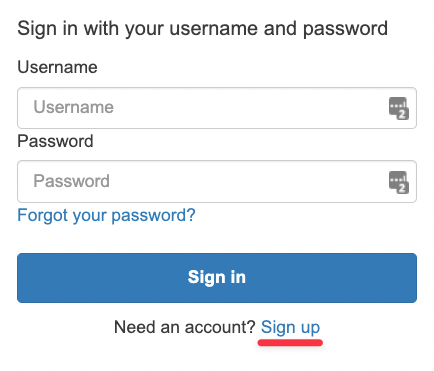Image resolution: width=434 pixels, height=371 pixels.
Task: Click the red underline beneath Sign up
Action: pyautogui.click(x=290, y=342)
